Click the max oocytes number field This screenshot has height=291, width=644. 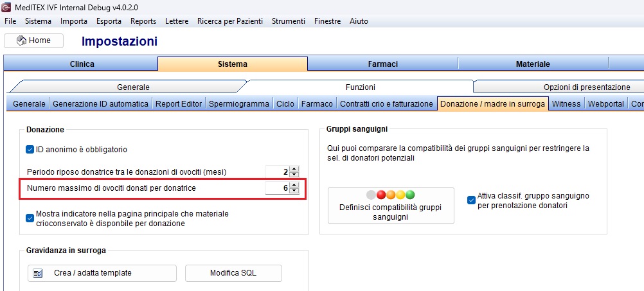tap(277, 188)
